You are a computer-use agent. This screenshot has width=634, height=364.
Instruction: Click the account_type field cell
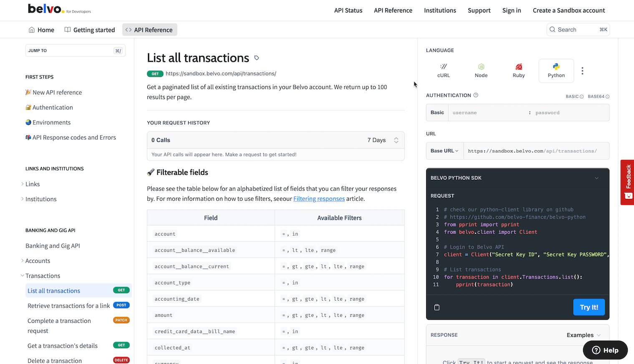(211, 283)
